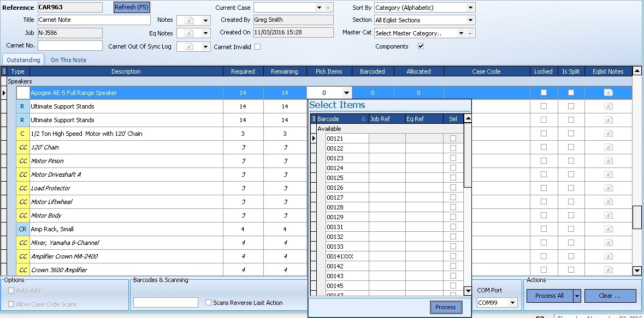This screenshot has width=644, height=318.
Task: Open the Eq Notes memo icon
Action: click(190, 33)
